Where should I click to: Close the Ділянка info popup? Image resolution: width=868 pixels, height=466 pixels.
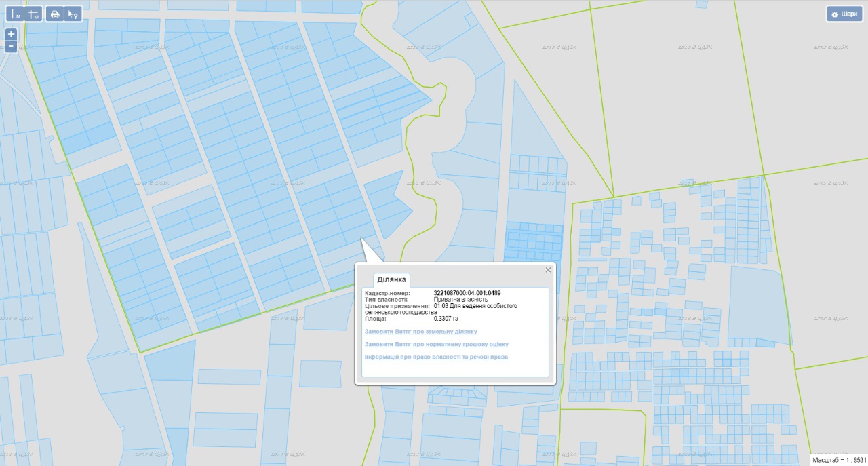(548, 270)
